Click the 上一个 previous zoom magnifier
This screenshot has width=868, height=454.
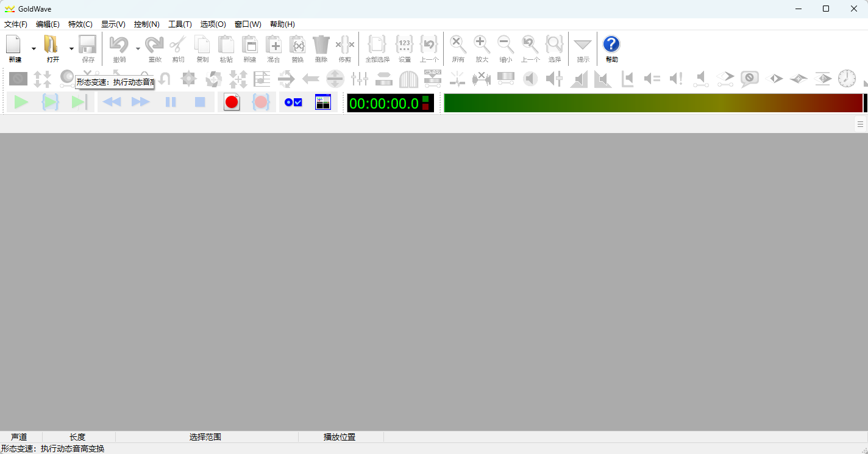tap(530, 48)
